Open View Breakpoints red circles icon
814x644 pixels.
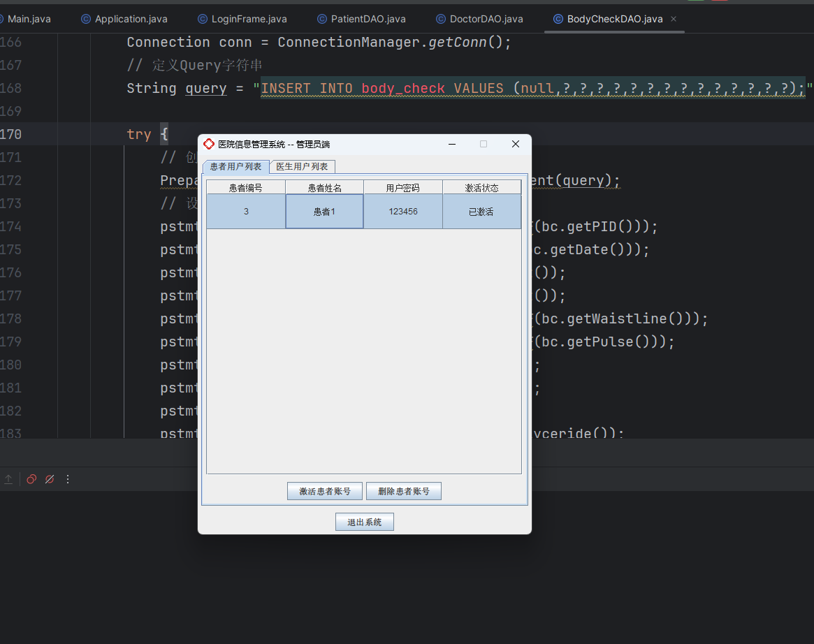point(31,479)
